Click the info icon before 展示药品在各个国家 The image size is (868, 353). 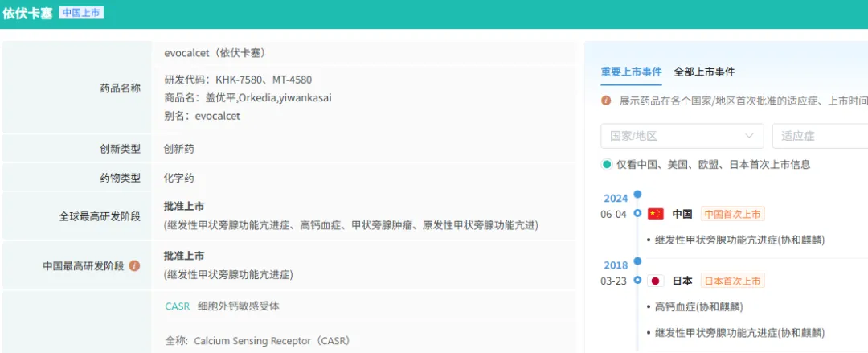606,101
